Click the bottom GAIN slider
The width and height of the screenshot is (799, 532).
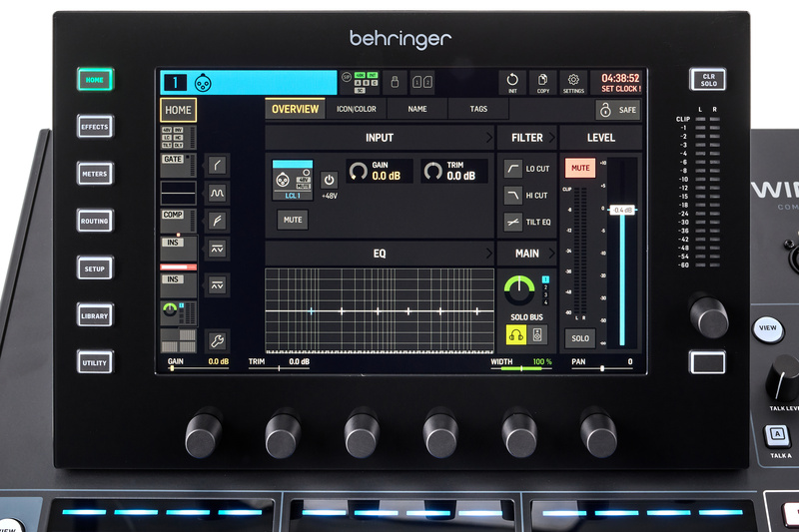tap(198, 364)
